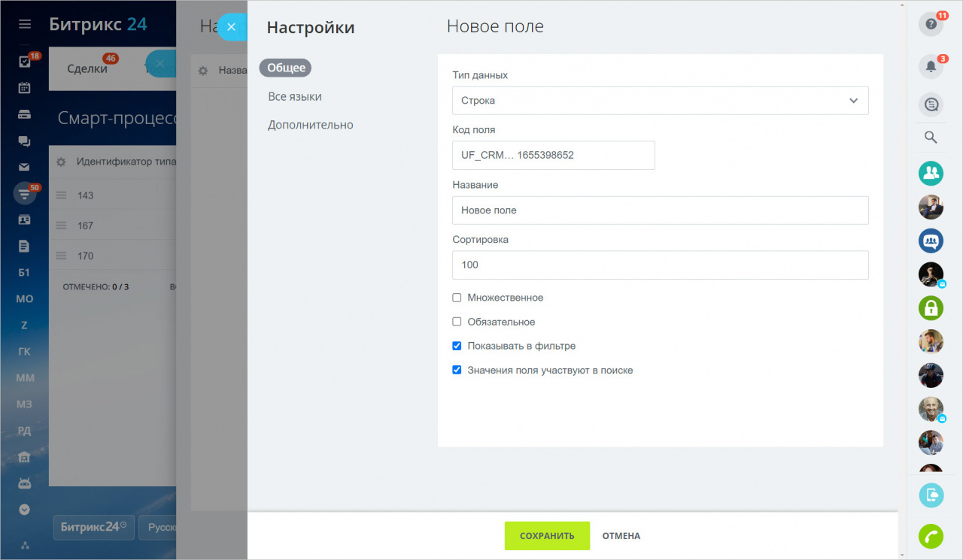Uncheck Показывать в фильтре

coord(457,346)
